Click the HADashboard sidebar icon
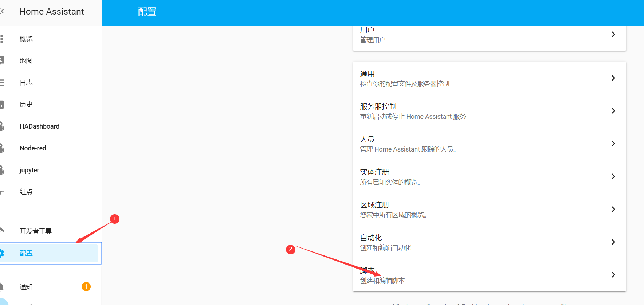 (2, 126)
